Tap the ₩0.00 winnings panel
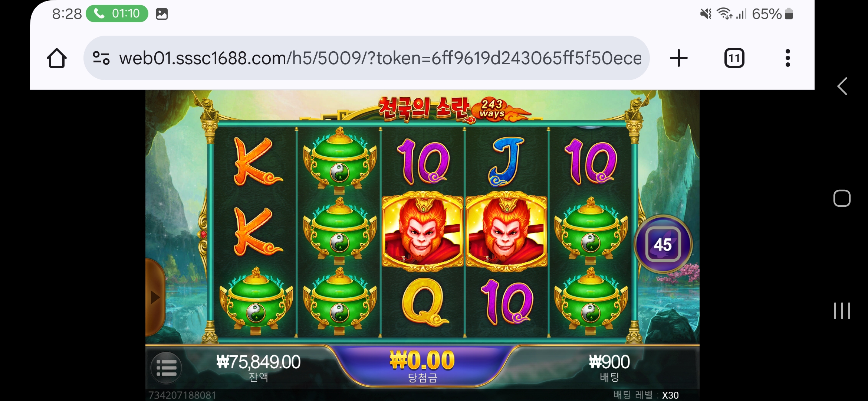The width and height of the screenshot is (868, 401). pyautogui.click(x=422, y=366)
